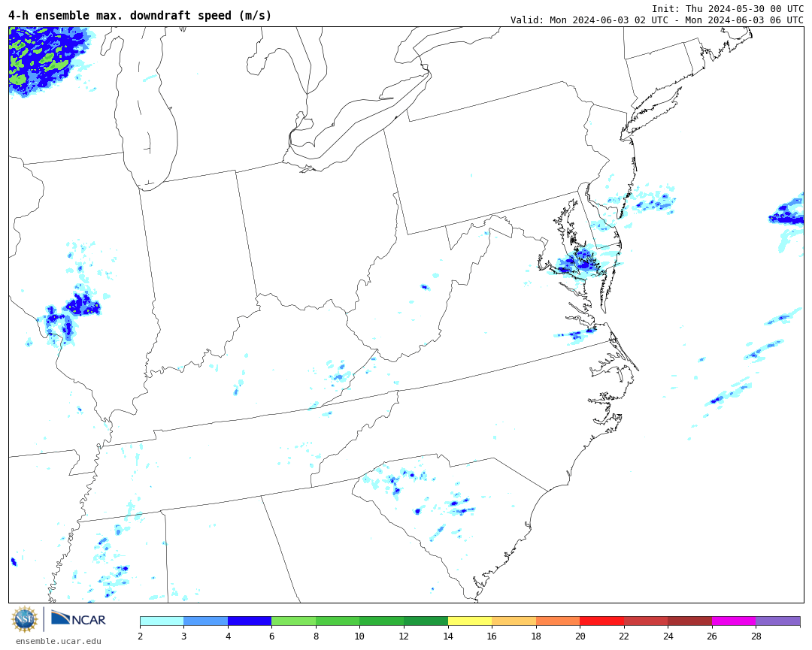Click the light green 6-8 color swatch
Viewport: 812px width, 650px height.
pyautogui.click(x=294, y=621)
